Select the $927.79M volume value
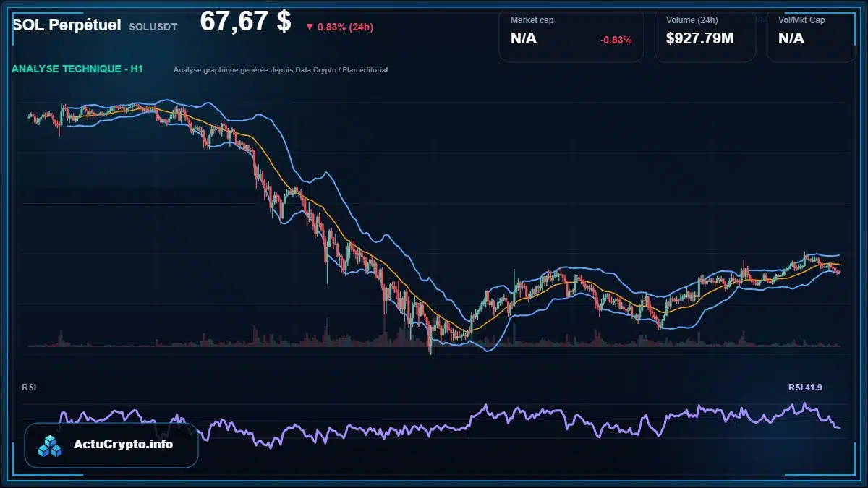The image size is (868, 488). [700, 39]
